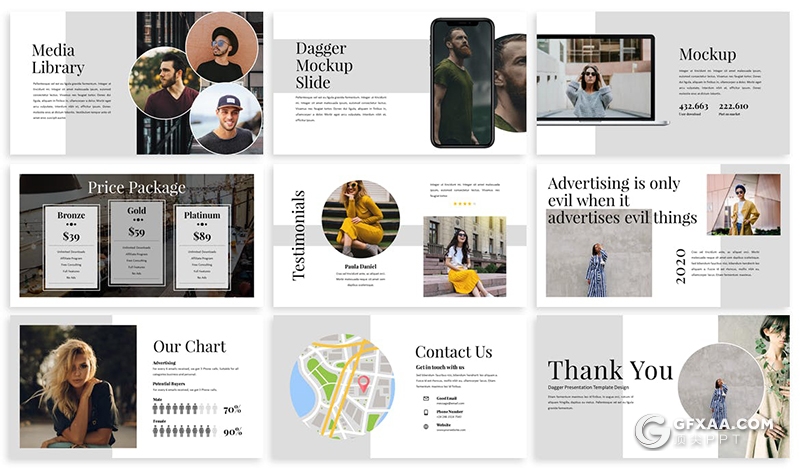The width and height of the screenshot is (800, 469).
Task: Click the Female people-icon row
Action: click(184, 431)
